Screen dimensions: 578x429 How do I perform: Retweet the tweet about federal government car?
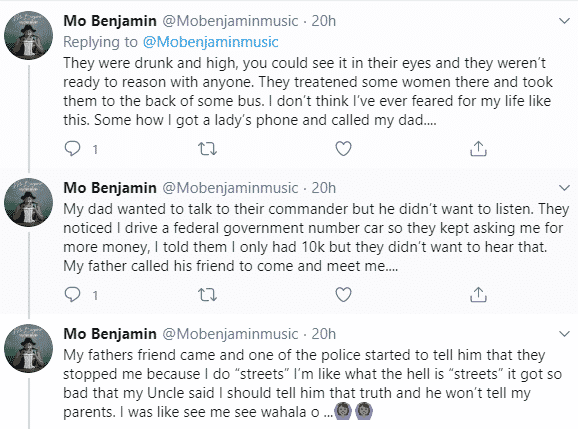click(208, 295)
